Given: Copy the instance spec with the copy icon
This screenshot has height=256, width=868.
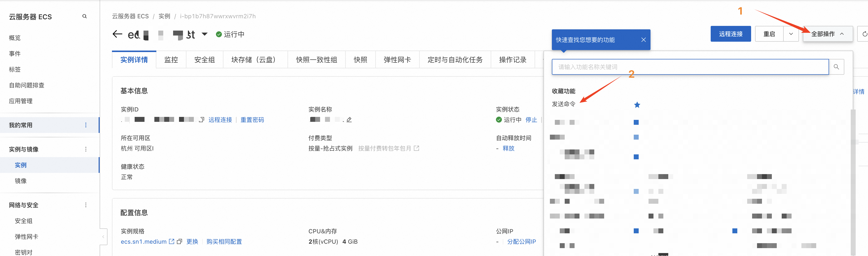Looking at the screenshot, I should tap(179, 241).
